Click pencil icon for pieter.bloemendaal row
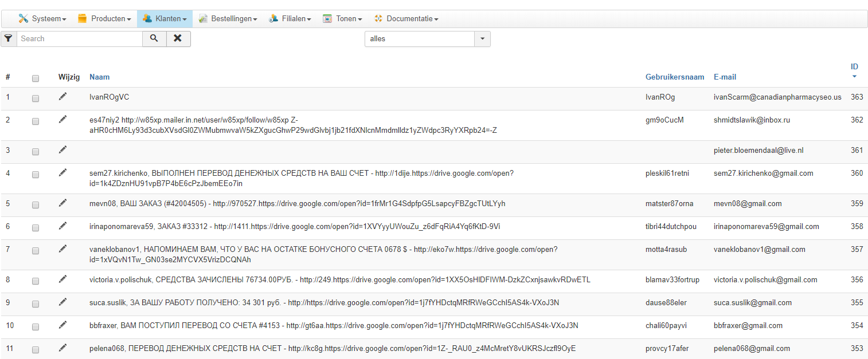The width and height of the screenshot is (868, 359). [x=62, y=150]
